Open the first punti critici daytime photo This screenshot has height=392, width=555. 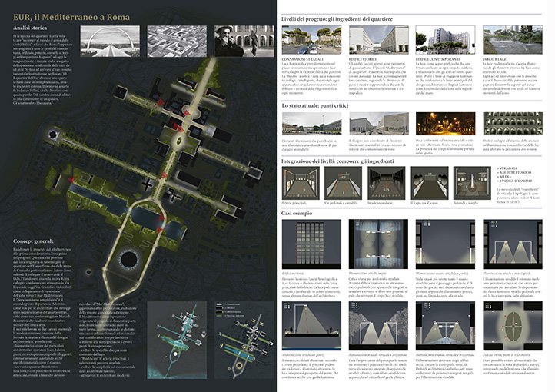[311, 124]
